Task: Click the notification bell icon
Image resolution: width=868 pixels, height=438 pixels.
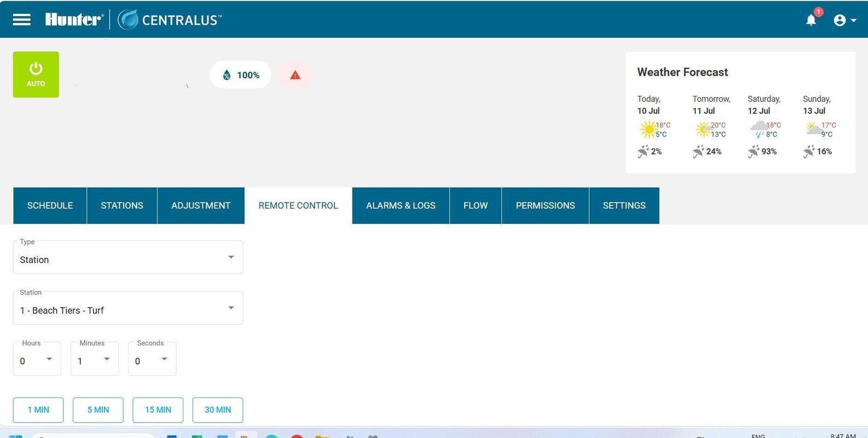Action: pos(811,20)
